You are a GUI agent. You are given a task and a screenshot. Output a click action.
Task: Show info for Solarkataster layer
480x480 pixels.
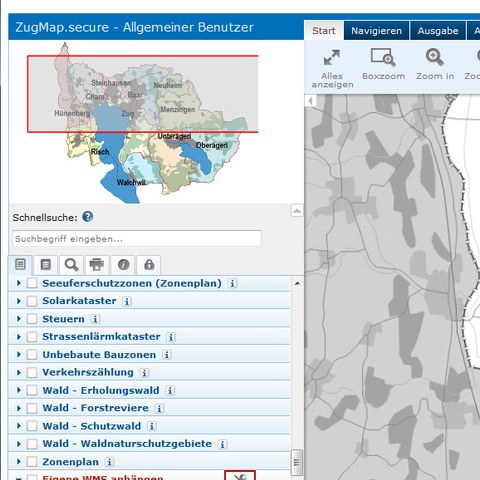tap(127, 301)
